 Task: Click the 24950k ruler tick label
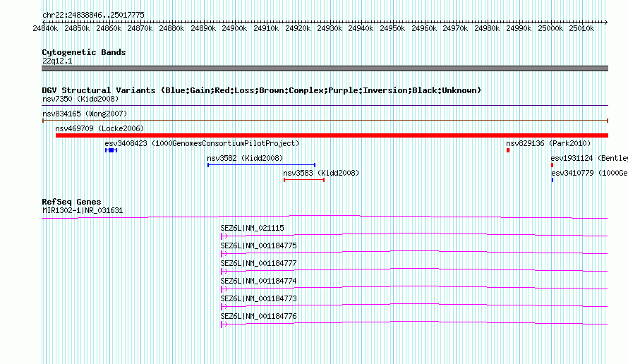392,28
